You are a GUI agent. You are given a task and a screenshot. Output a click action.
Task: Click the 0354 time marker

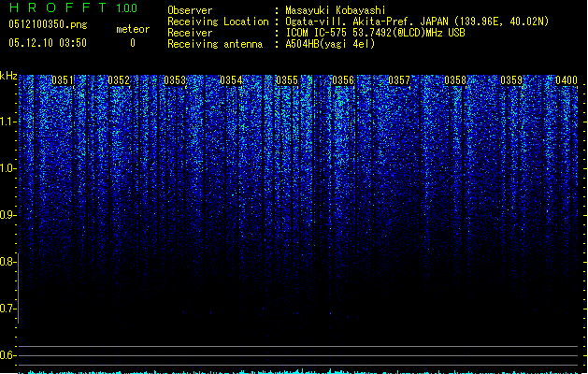[231, 80]
